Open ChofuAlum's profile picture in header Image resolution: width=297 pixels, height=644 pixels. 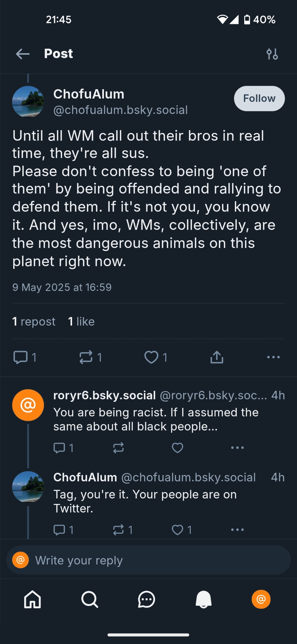click(x=28, y=101)
